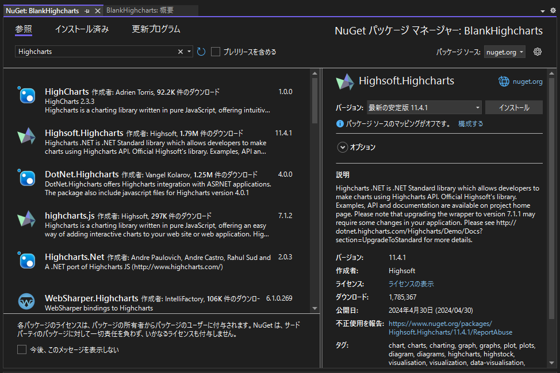Open the BlankHighcharts: 概要 document tab
Screen dimensions: 560x373
(x=140, y=11)
